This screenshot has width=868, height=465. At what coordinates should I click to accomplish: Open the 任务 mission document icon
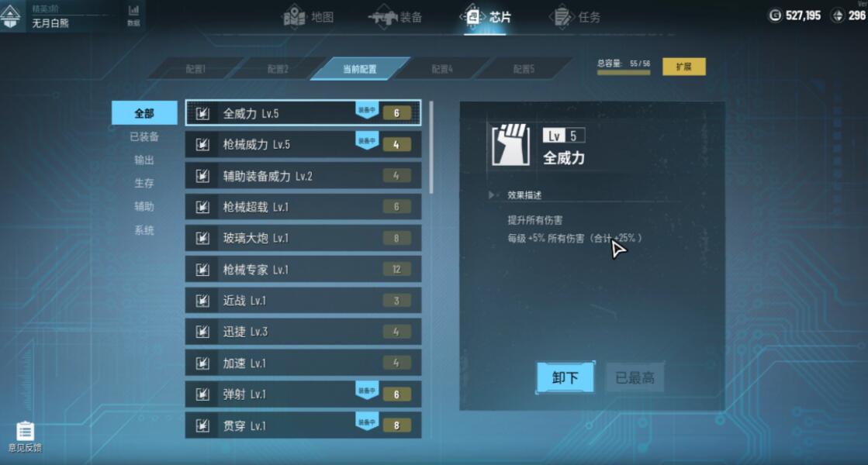[x=562, y=16]
